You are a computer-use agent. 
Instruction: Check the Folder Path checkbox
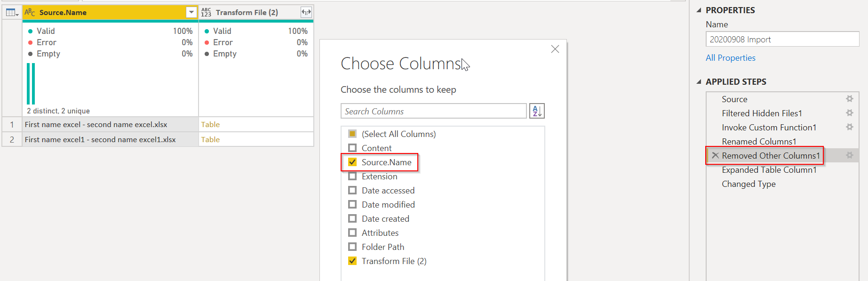[x=352, y=247]
